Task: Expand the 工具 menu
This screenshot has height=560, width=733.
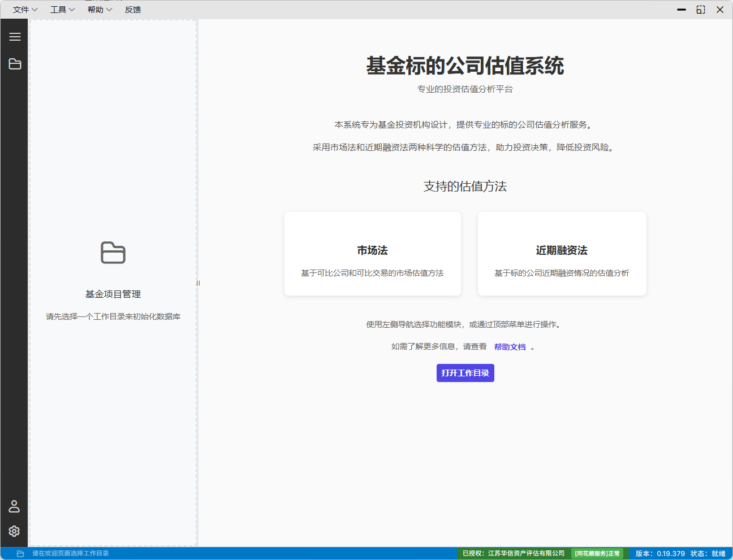Action: (62, 10)
